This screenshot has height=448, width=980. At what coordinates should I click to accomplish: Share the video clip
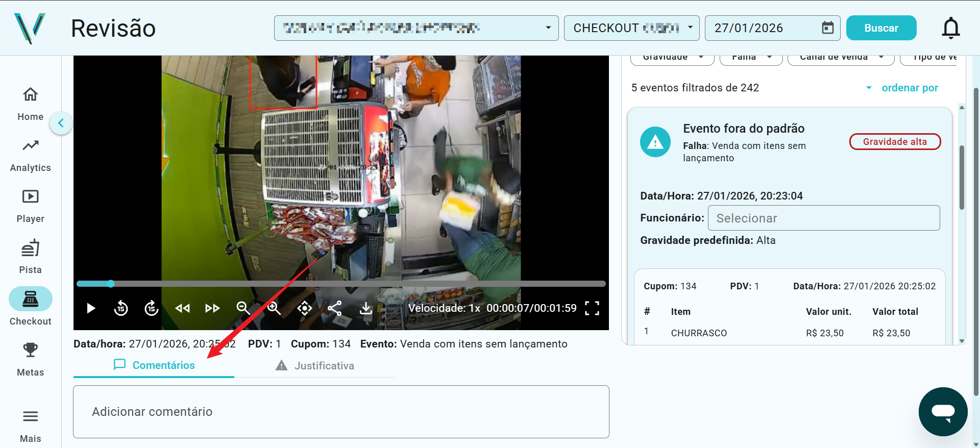click(x=335, y=308)
